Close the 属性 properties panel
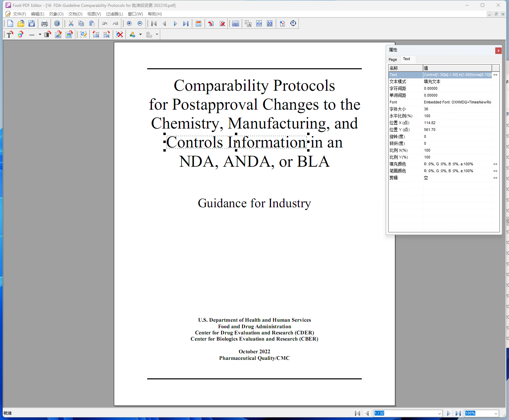509x420 pixels. click(498, 51)
